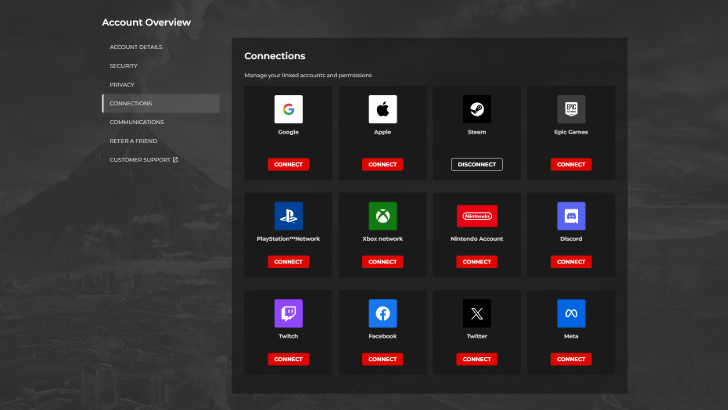728x410 pixels.
Task: Connect your Epic Games account
Action: (x=571, y=164)
